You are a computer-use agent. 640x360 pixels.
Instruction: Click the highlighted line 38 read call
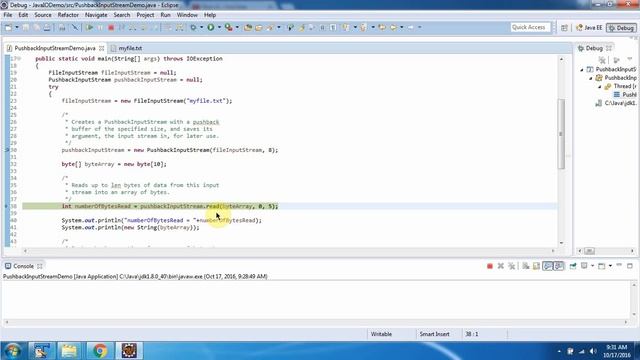click(169, 206)
